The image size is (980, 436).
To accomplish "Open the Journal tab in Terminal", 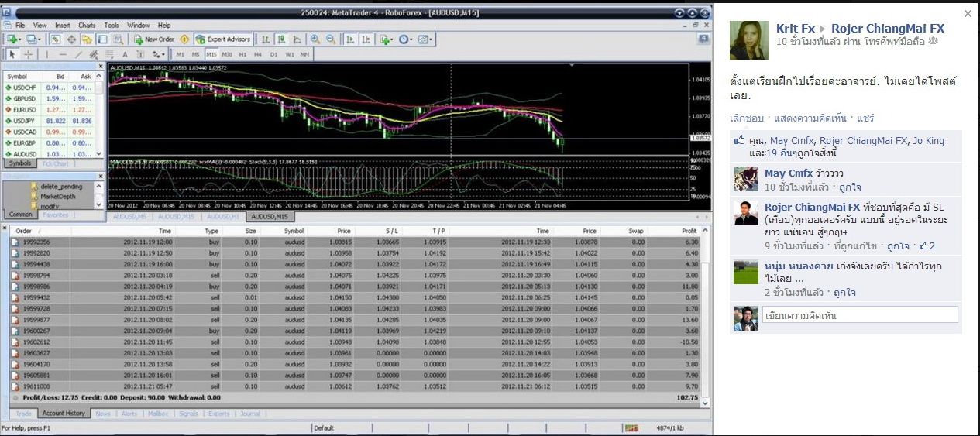I will click(x=250, y=414).
